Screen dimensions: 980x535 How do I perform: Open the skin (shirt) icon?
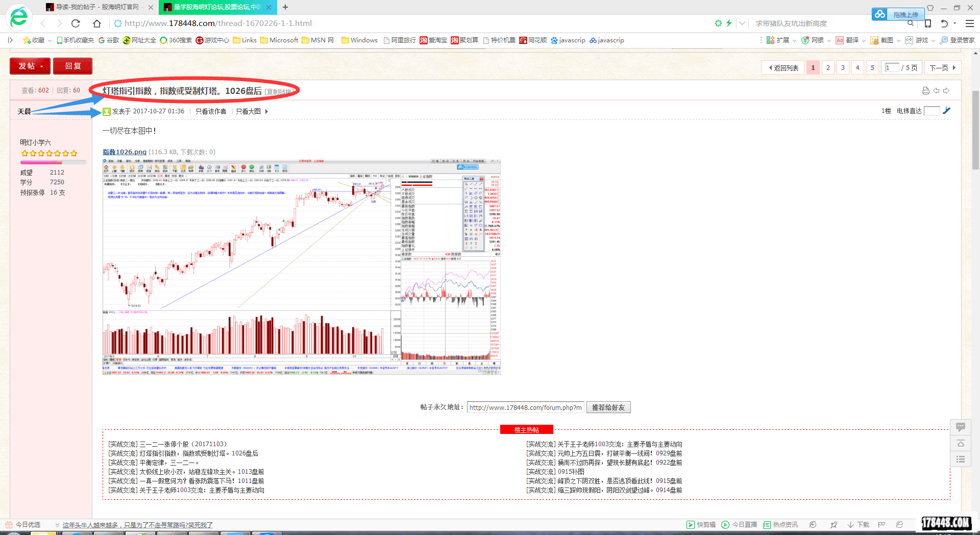[x=930, y=8]
